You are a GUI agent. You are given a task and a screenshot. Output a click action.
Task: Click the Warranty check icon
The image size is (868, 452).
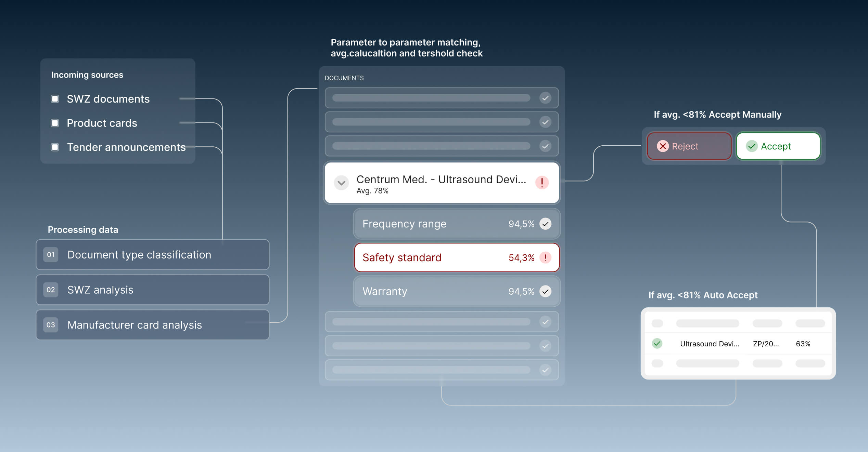point(545,291)
